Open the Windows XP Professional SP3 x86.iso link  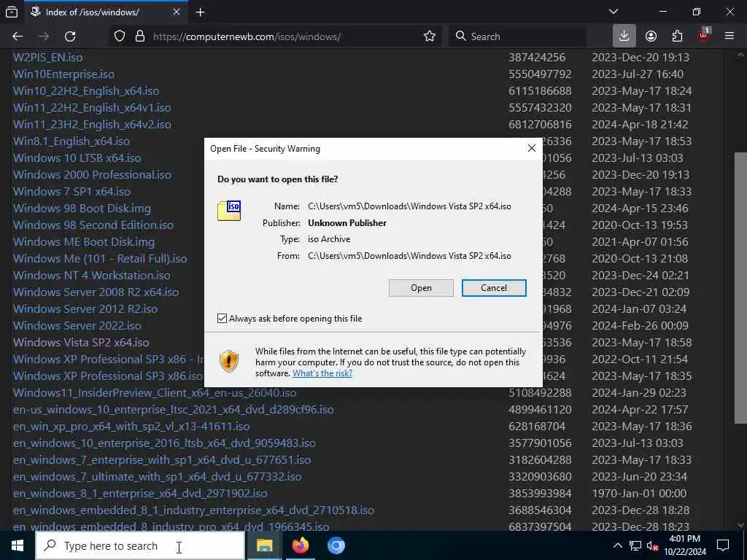pyautogui.click(x=108, y=376)
